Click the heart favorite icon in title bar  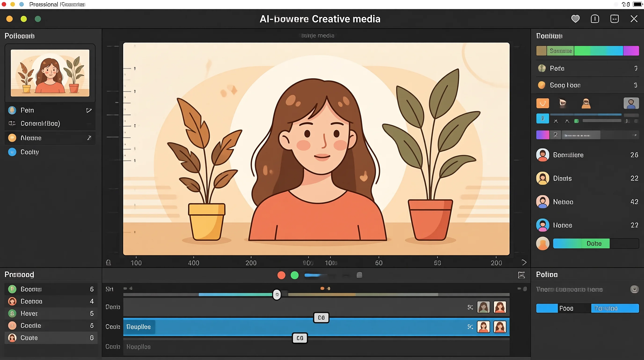(x=575, y=19)
